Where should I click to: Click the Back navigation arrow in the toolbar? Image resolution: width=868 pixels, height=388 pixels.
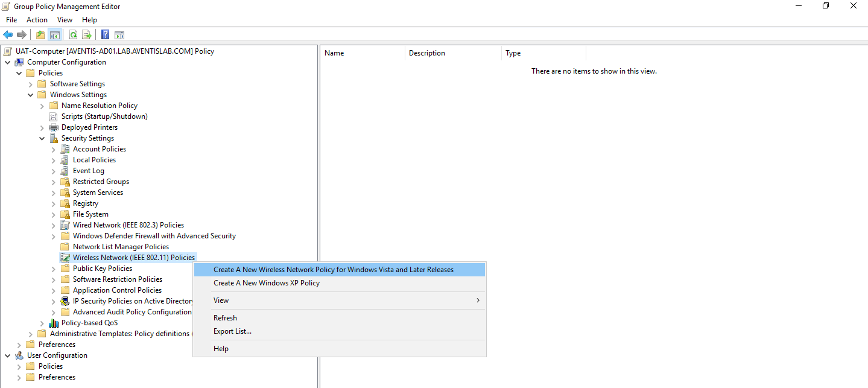click(x=8, y=34)
